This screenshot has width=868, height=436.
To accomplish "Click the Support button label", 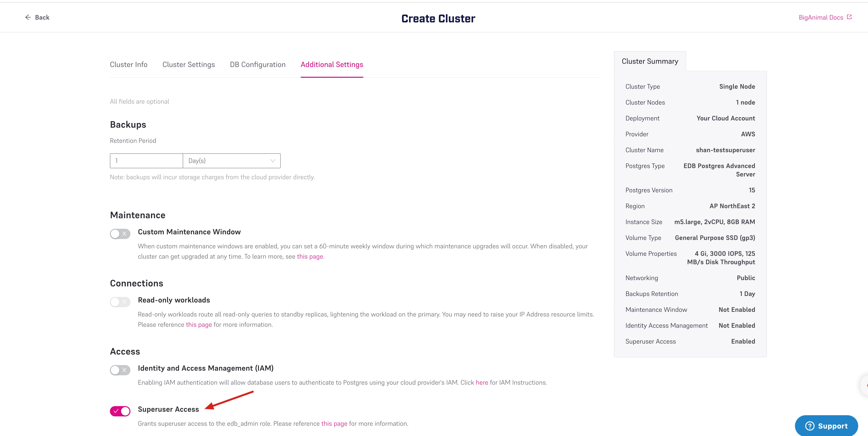I will (x=833, y=426).
